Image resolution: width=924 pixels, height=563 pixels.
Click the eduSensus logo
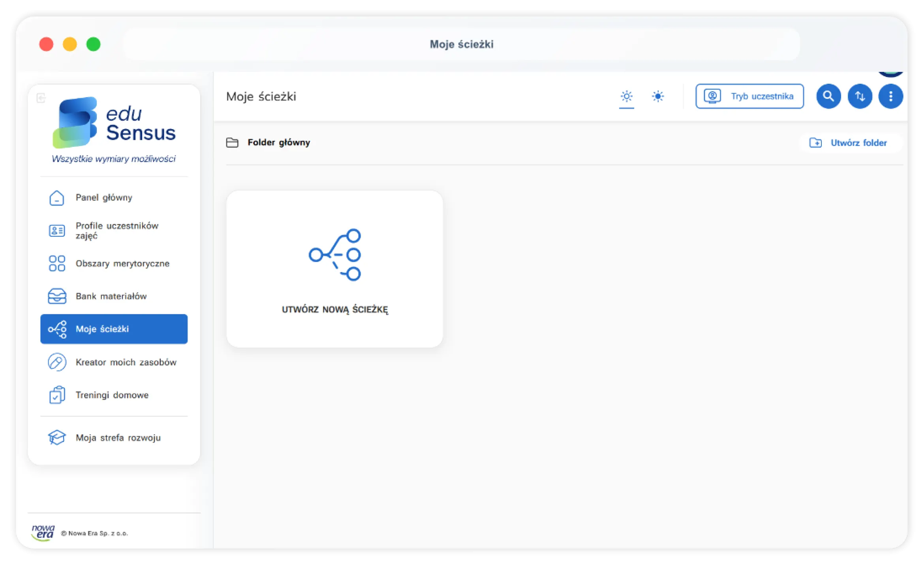tap(114, 129)
